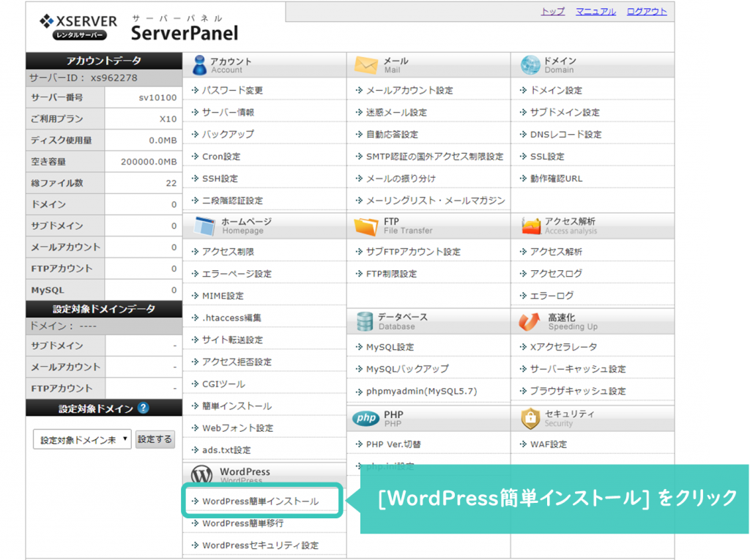Screen dimensions: 750x560
Task: Open Xアクセラレータ
Action: pos(563,347)
